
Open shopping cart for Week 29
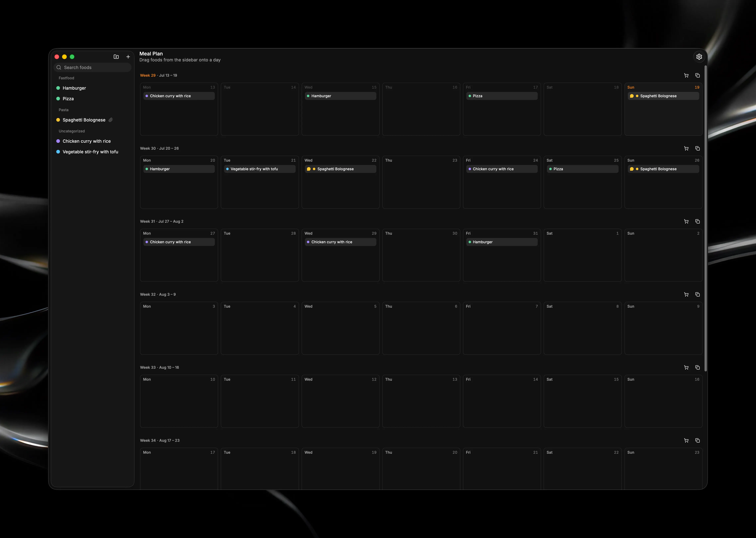point(686,76)
